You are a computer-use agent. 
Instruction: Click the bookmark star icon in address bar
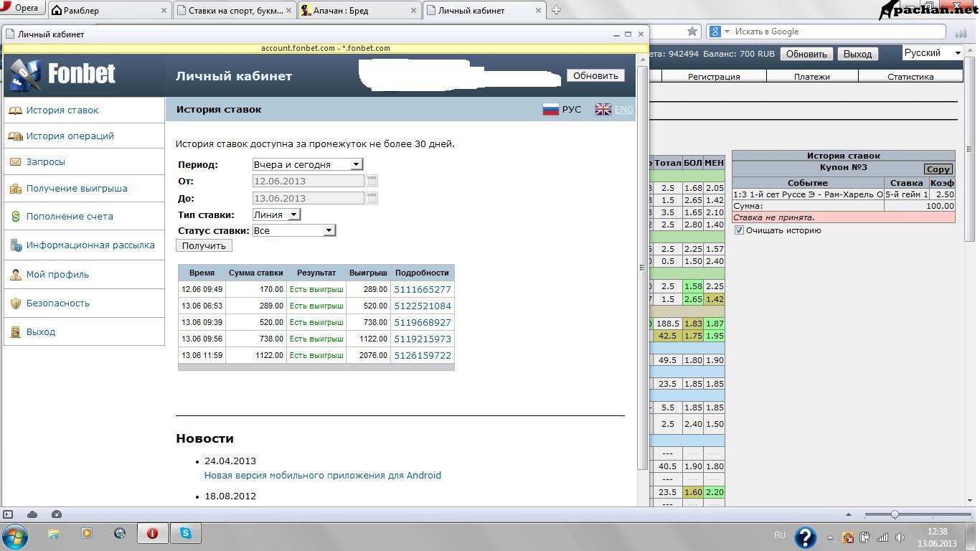click(x=692, y=32)
